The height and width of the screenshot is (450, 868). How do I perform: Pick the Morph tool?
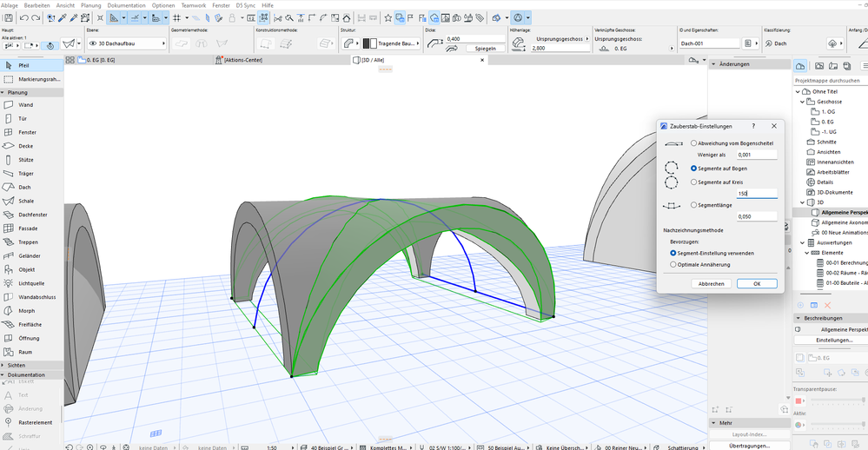point(27,310)
